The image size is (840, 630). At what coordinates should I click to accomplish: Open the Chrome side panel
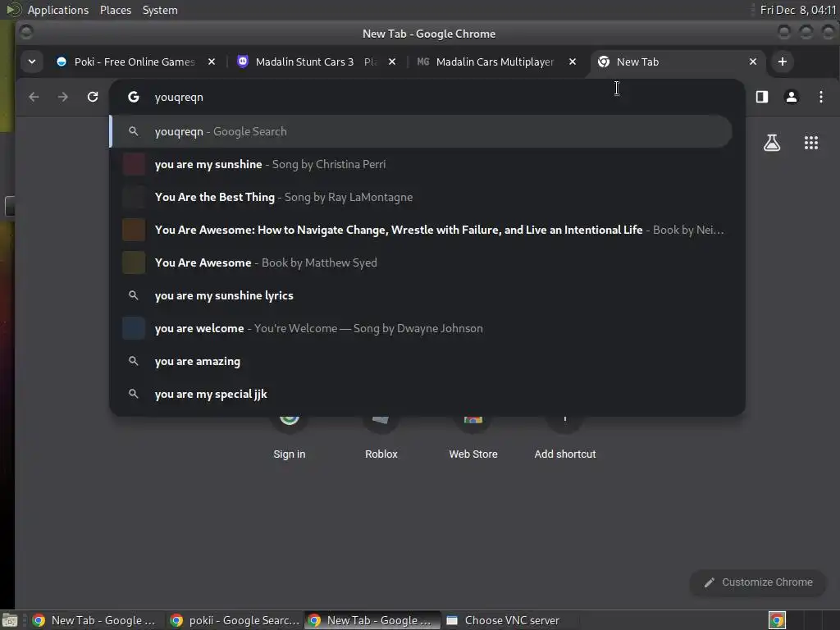coord(762,97)
